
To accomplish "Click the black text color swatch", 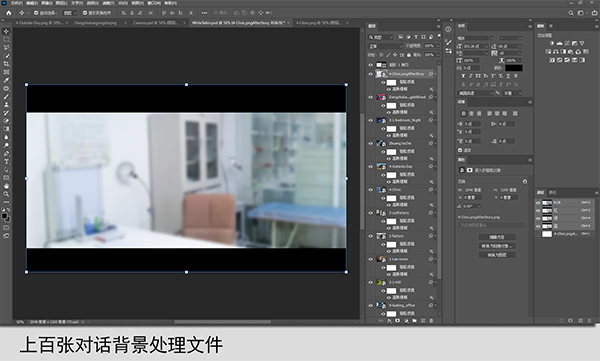I will 514,68.
